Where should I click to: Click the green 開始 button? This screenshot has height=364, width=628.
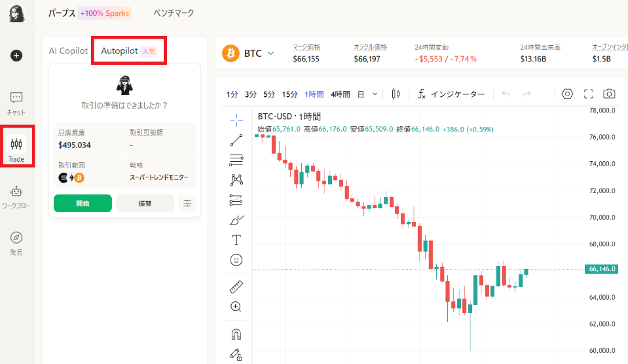pos(83,204)
